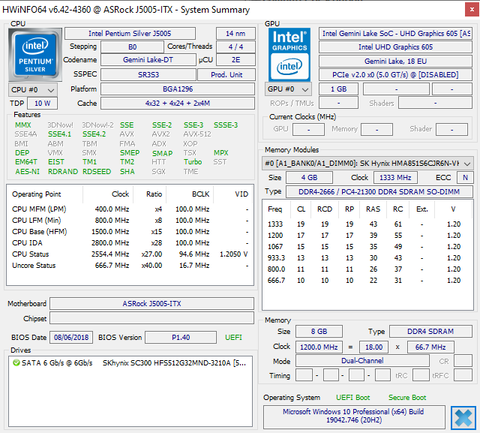This screenshot has width=480, height=433.
Task: Click the ASRock J5005-ITX motherboard field
Action: click(152, 304)
